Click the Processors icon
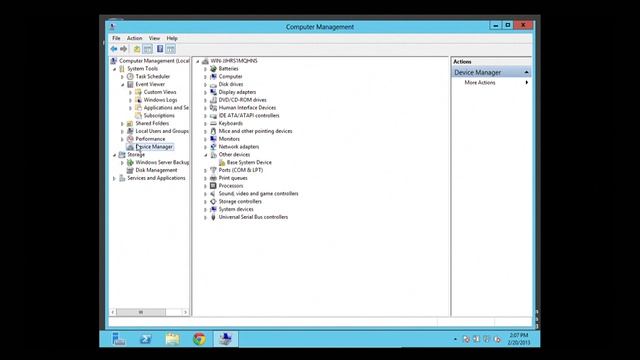This screenshot has height=360, width=640. point(213,186)
